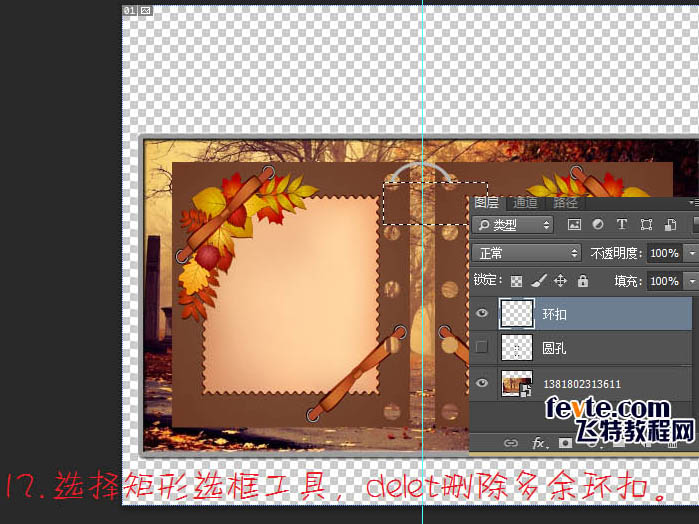
Task: Toggle lock all padlock icon
Action: pyautogui.click(x=583, y=281)
